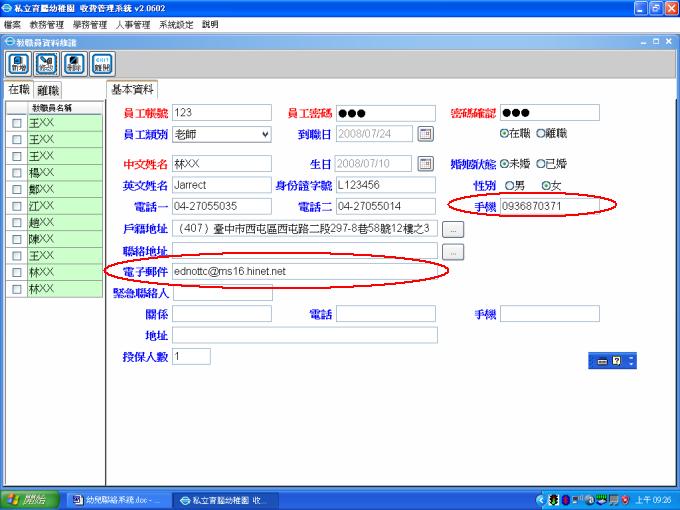Click browse button beside 戶籍地址 field
This screenshot has height=510, width=680.
(453, 229)
